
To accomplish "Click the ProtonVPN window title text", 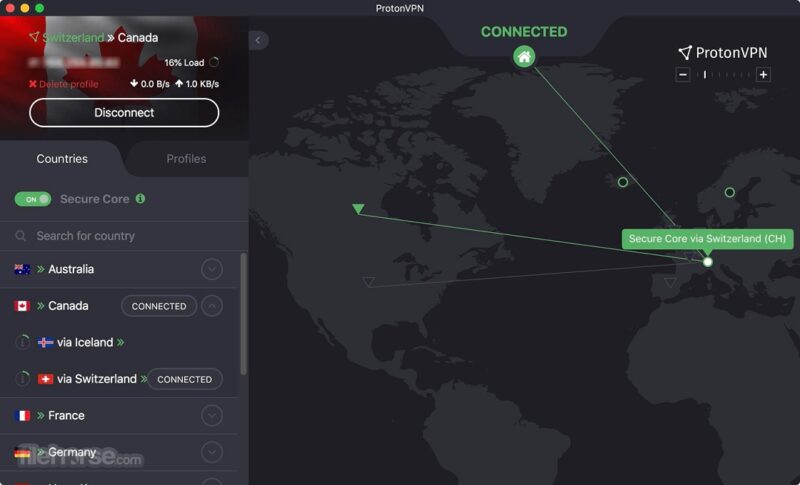I will tap(399, 8).
